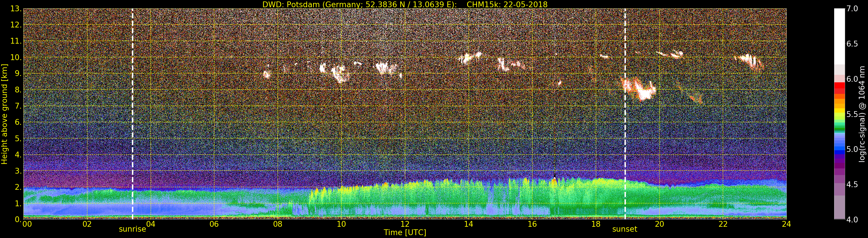Click time-axis tick label '24'
The width and height of the screenshot is (868, 238).
(786, 224)
